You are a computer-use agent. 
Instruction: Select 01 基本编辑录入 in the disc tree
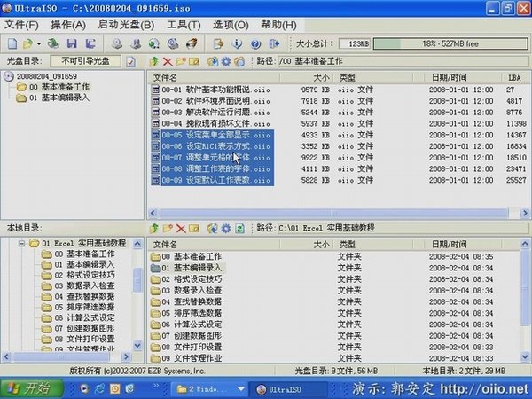pyautogui.click(x=59, y=98)
